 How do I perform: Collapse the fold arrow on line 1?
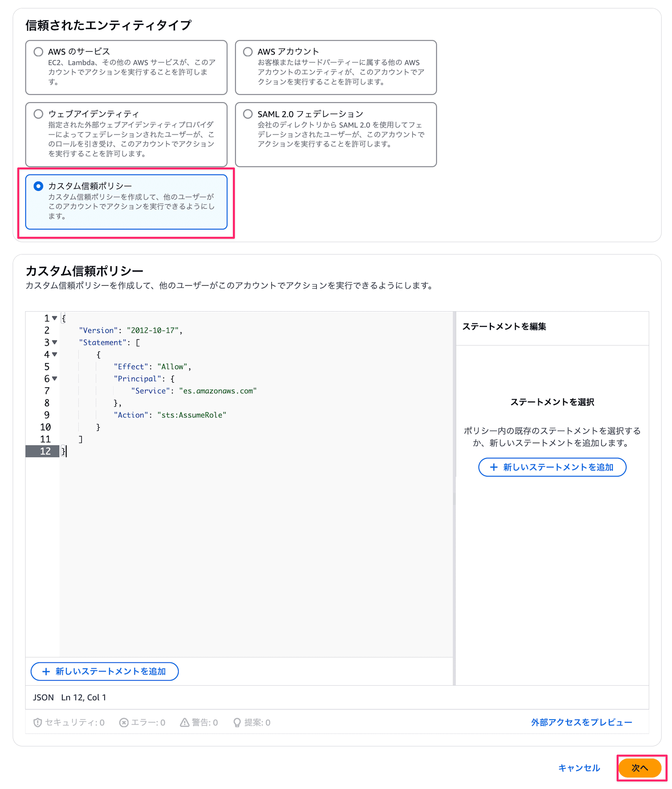click(x=54, y=318)
